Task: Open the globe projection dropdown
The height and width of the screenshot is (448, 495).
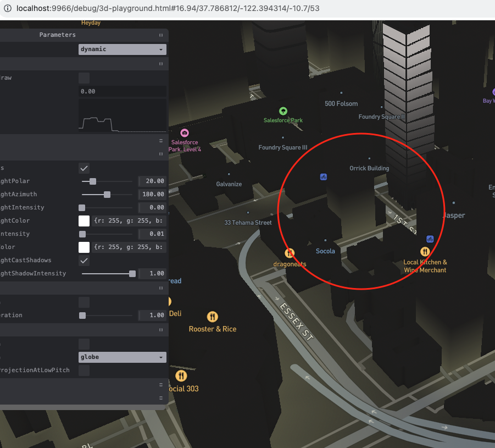Action: [122, 357]
